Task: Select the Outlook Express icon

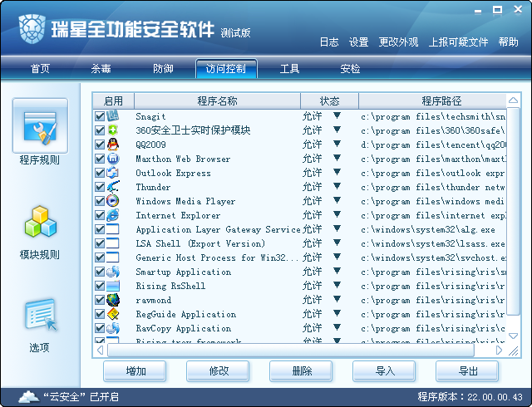Action: [113, 173]
